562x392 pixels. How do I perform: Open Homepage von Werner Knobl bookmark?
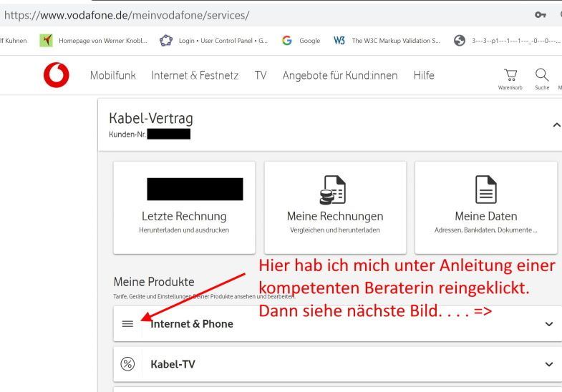pyautogui.click(x=94, y=41)
